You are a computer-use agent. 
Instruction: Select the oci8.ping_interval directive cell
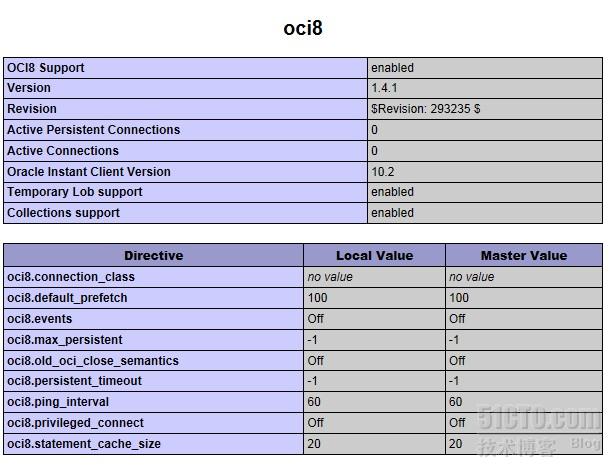[58, 402]
